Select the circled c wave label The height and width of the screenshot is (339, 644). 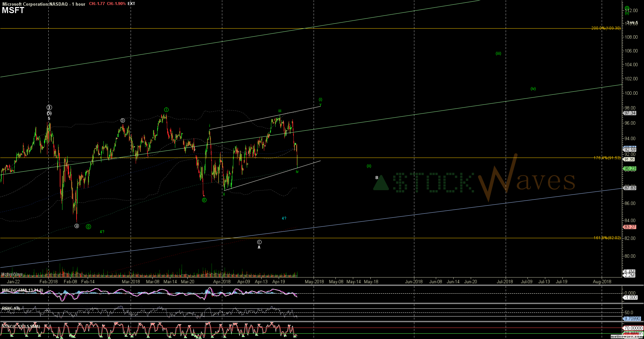[x=259, y=242]
